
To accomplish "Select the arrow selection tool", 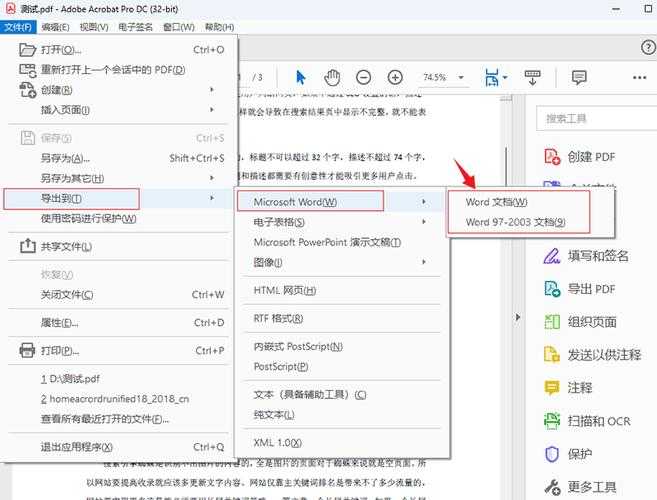I will 300,78.
